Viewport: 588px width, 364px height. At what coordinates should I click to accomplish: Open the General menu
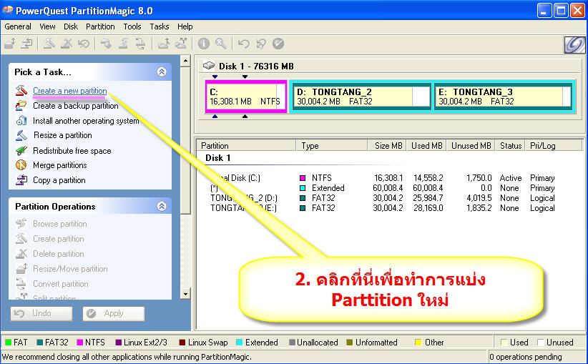18,26
